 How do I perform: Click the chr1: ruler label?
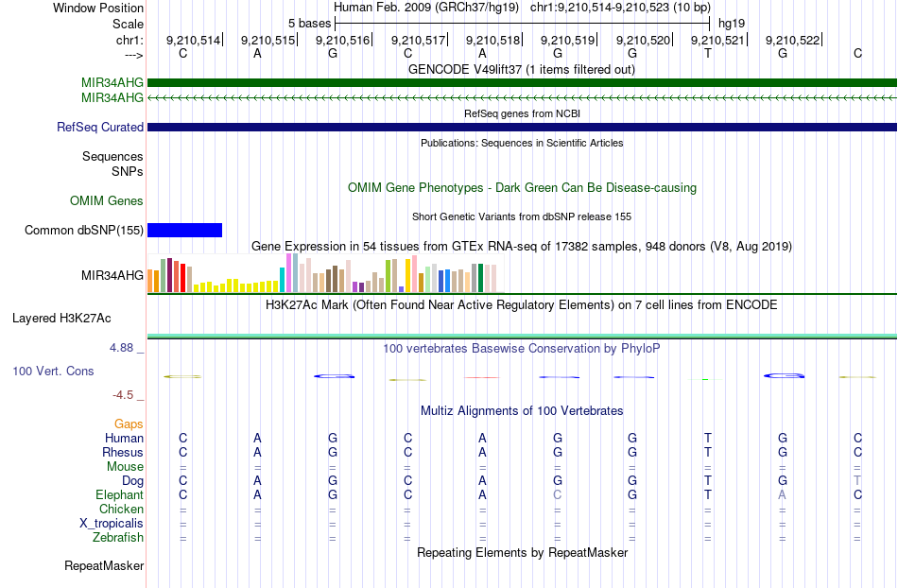click(x=130, y=40)
